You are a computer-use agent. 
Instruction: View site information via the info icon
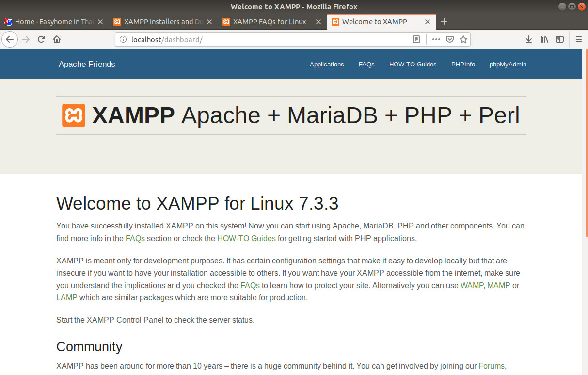click(123, 39)
